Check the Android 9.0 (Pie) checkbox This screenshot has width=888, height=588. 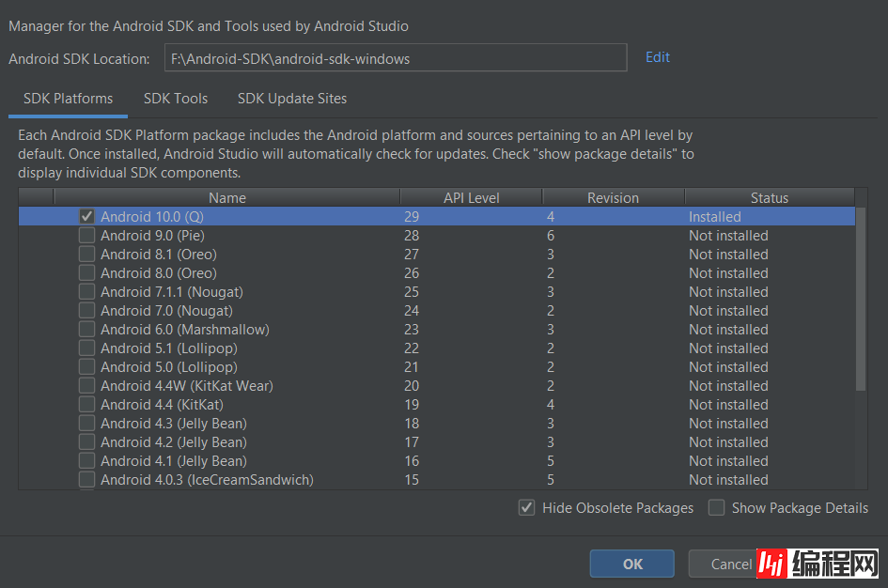pyautogui.click(x=87, y=236)
